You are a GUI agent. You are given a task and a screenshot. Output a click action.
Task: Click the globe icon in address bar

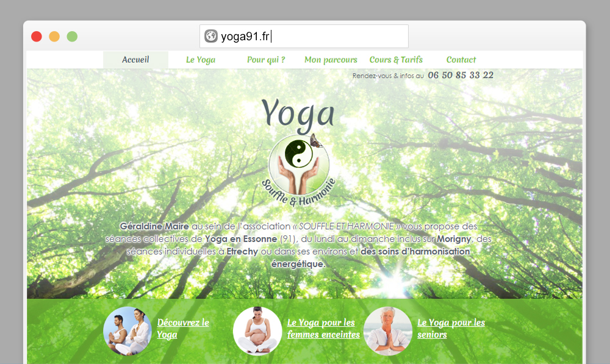click(211, 36)
